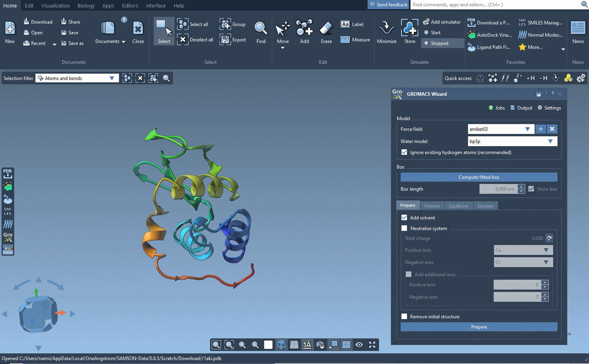Toggle the eye visibility icon in bottom toolbar
The width and height of the screenshot is (589, 364).
[359, 345]
